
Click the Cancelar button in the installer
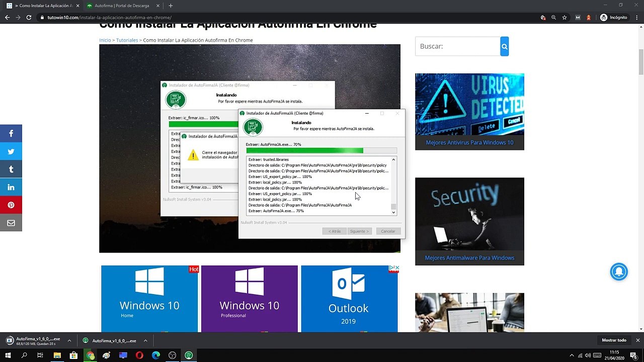pyautogui.click(x=388, y=231)
